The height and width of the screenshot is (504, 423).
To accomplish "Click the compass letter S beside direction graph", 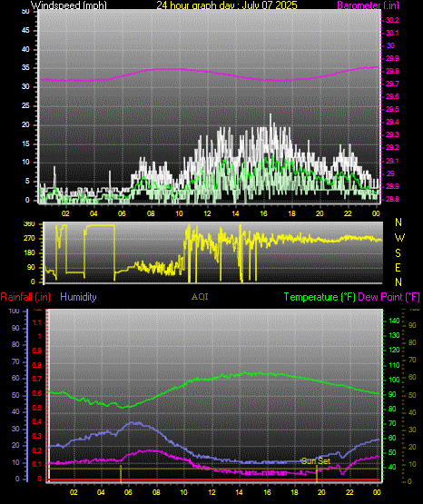I will 398,253.
